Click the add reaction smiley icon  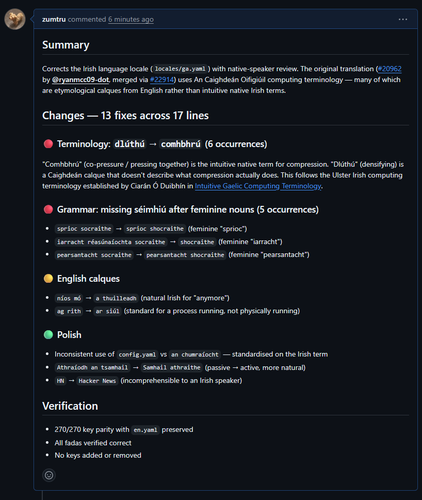coord(49,475)
